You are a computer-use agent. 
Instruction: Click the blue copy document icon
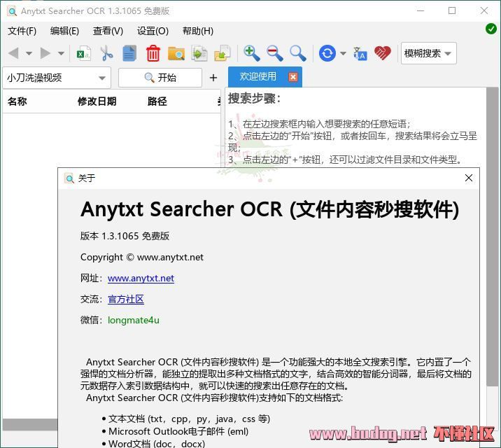tap(129, 53)
